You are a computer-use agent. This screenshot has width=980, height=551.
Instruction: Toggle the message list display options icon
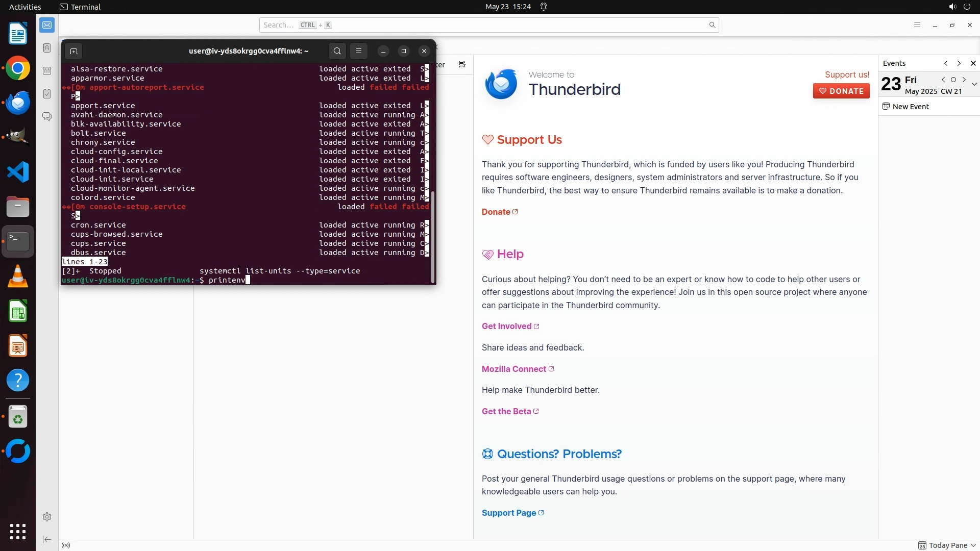click(x=462, y=64)
